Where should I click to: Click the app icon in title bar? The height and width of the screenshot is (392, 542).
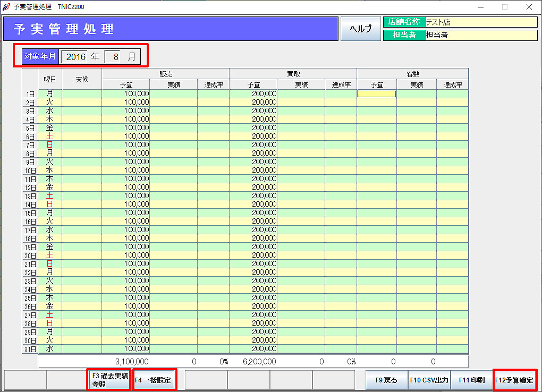click(x=6, y=7)
